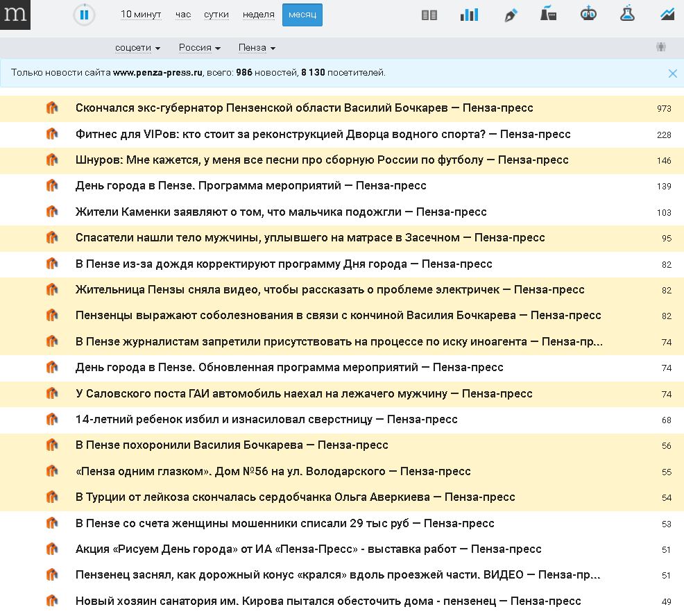Image resolution: width=684 pixels, height=616 pixels.
Task: Click the factory building icon
Action: tap(548, 14)
